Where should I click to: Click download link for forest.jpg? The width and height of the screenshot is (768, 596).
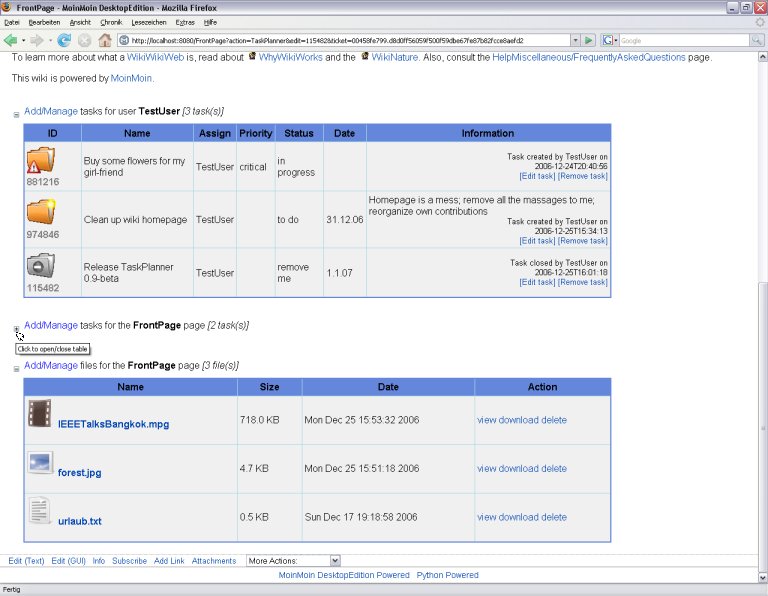click(x=519, y=469)
